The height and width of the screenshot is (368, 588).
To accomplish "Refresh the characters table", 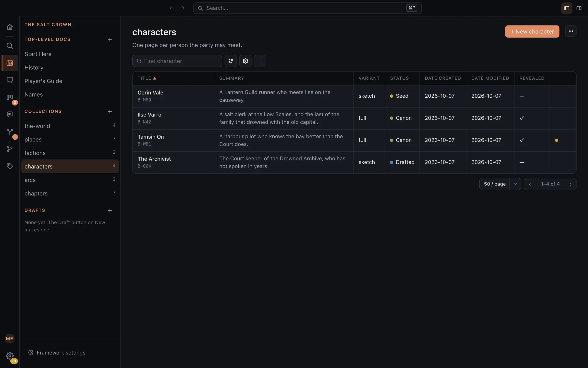I will (x=231, y=61).
